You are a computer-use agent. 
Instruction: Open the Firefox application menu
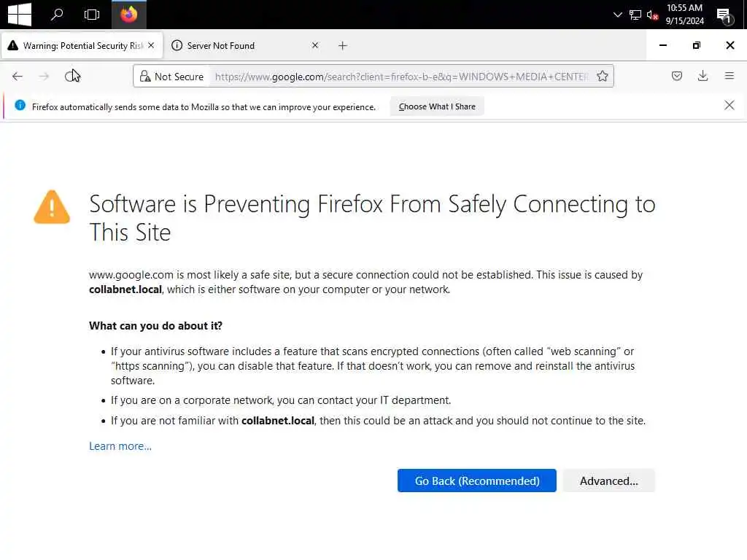point(729,76)
